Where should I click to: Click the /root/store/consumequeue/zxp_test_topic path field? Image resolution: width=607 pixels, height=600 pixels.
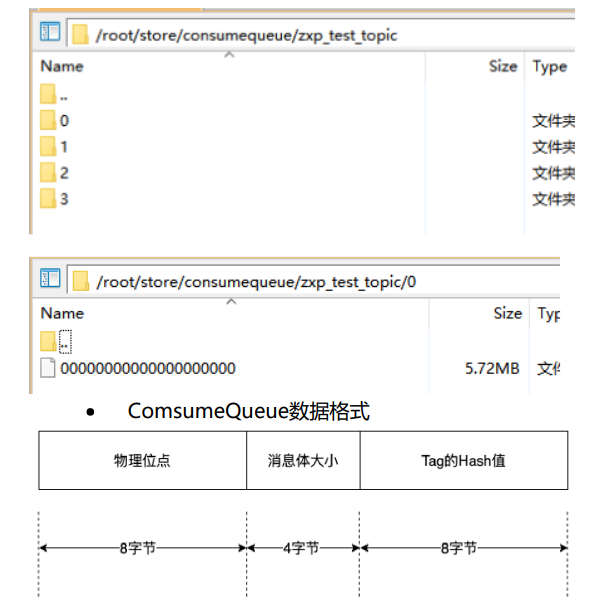point(246,35)
